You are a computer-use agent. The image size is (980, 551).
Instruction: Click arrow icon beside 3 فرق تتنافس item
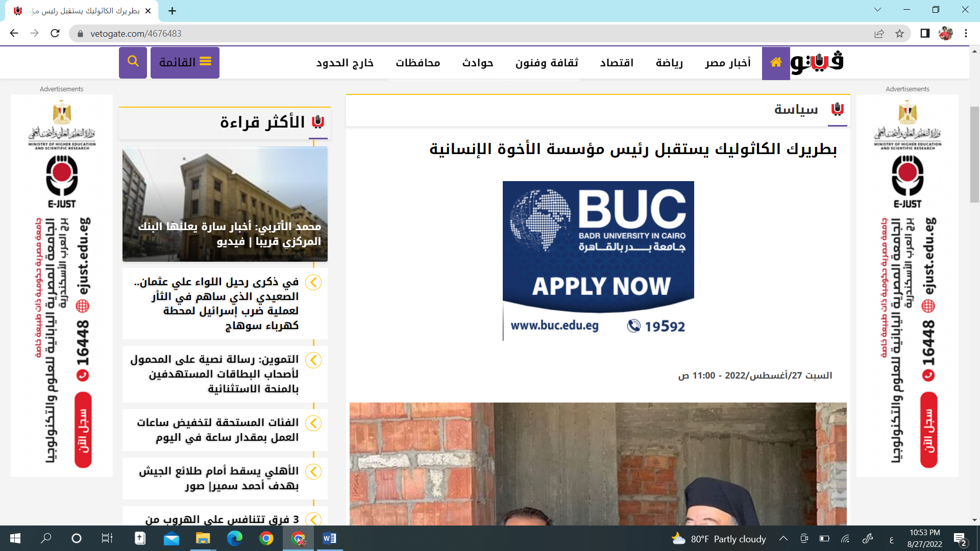coord(313,519)
